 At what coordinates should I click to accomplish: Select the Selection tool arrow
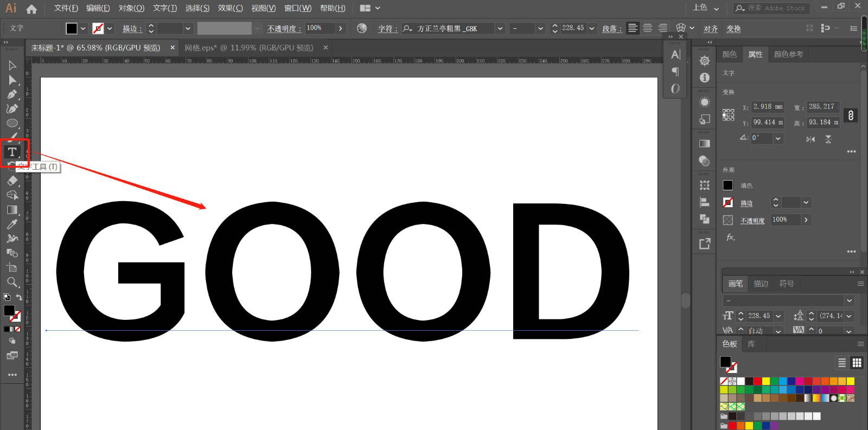click(12, 66)
